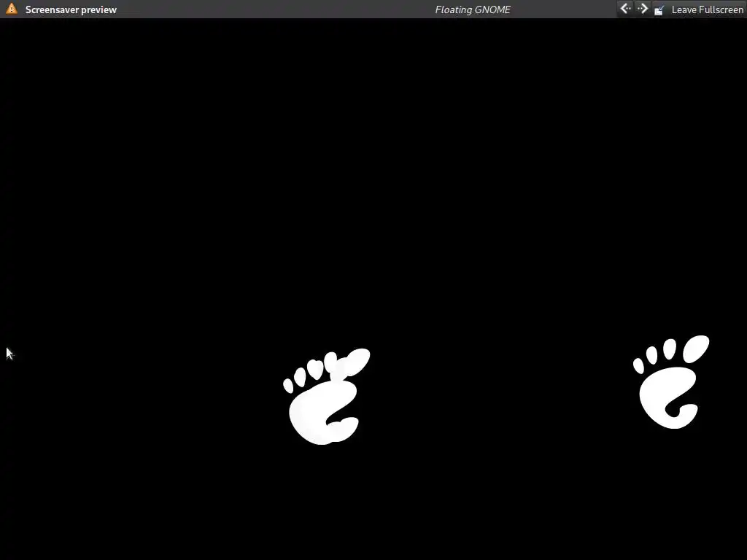Click the previous screensaver arrow
747x560 pixels.
pyautogui.click(x=625, y=9)
